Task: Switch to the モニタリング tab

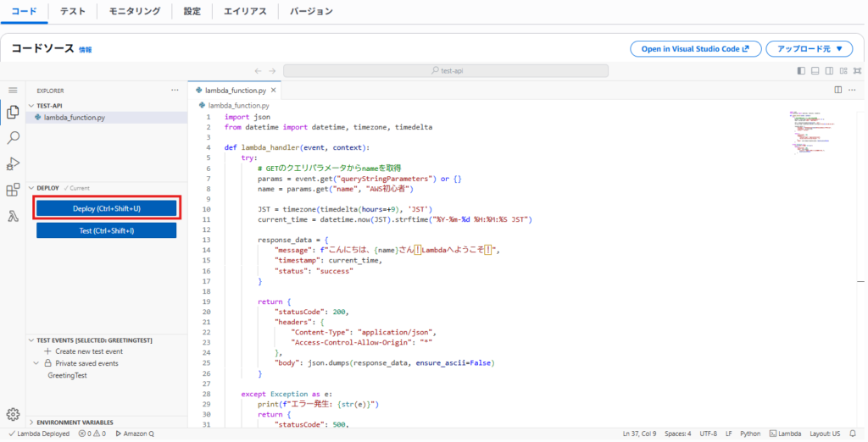Action: point(135,11)
